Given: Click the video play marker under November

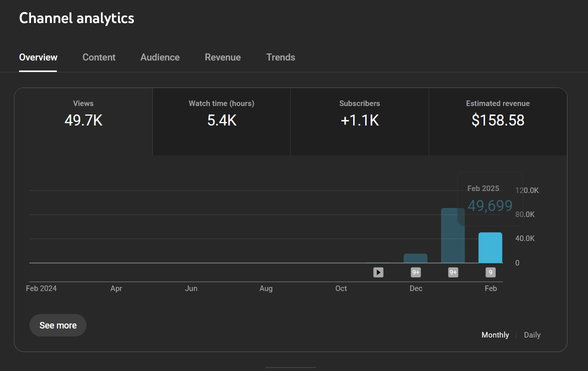Looking at the screenshot, I should coord(378,272).
